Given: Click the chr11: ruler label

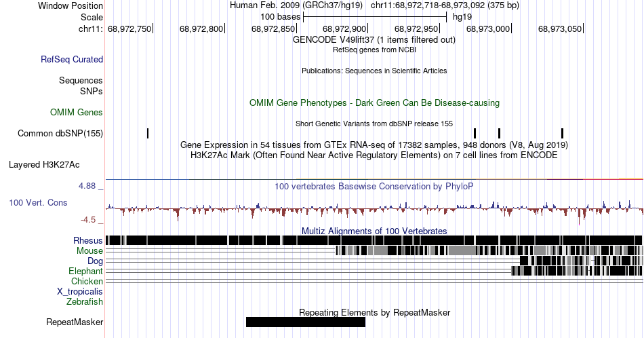Looking at the screenshot, I should pyautogui.click(x=91, y=29).
